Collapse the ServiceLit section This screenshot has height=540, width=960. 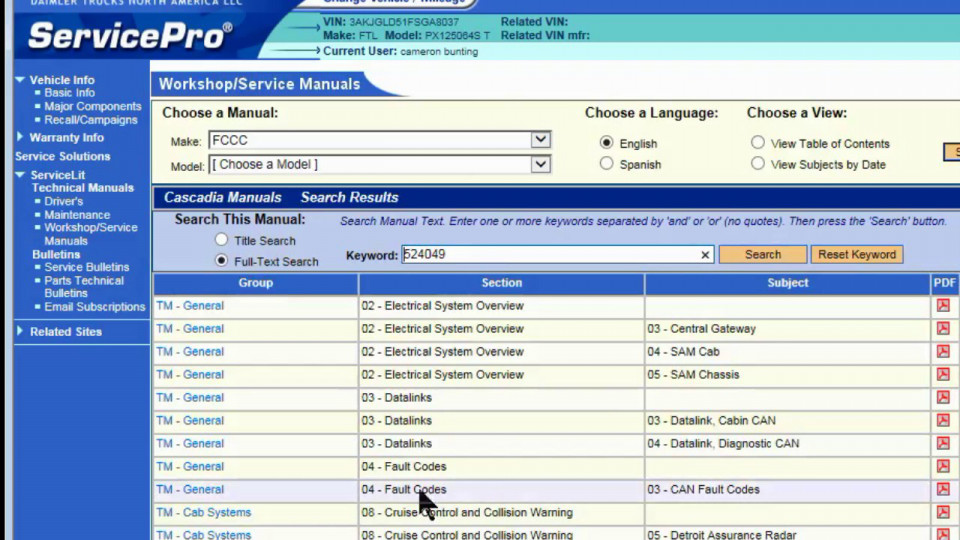20,174
